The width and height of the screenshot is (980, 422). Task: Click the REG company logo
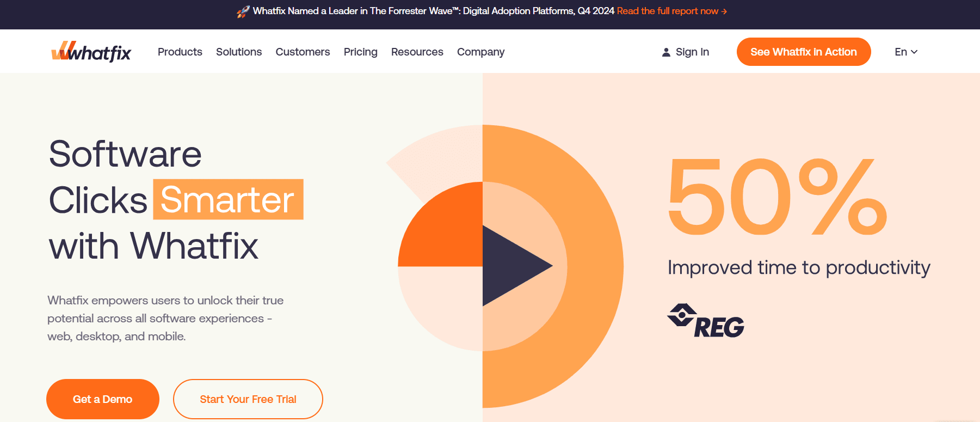coord(706,321)
